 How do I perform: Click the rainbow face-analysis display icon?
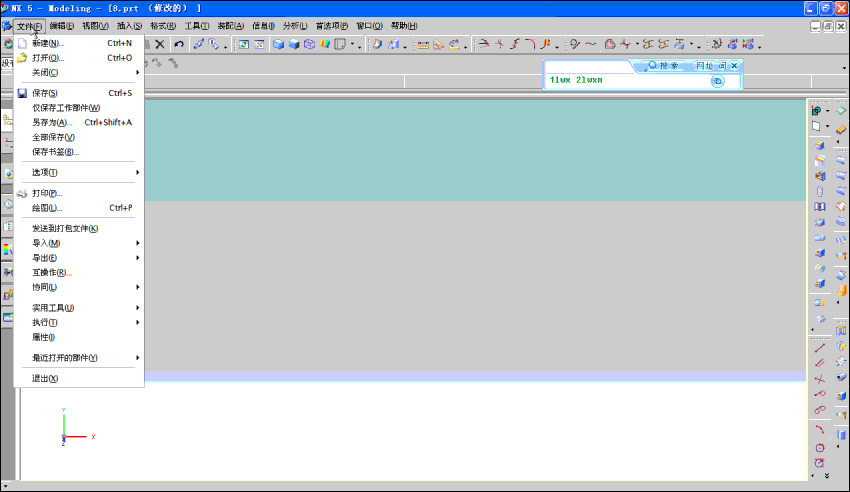325,44
